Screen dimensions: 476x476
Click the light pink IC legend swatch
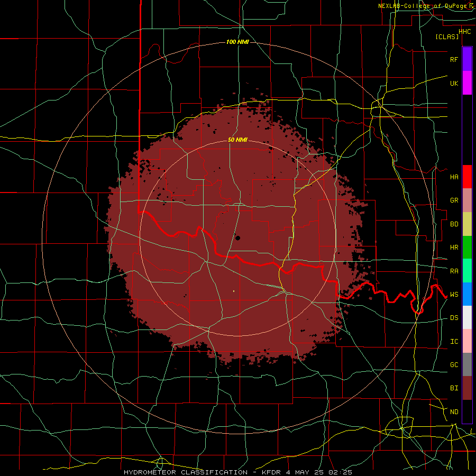point(467,341)
